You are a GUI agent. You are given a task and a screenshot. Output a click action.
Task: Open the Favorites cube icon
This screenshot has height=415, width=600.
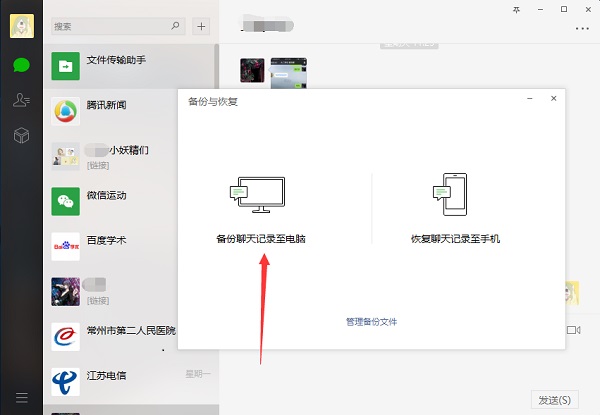[21, 135]
